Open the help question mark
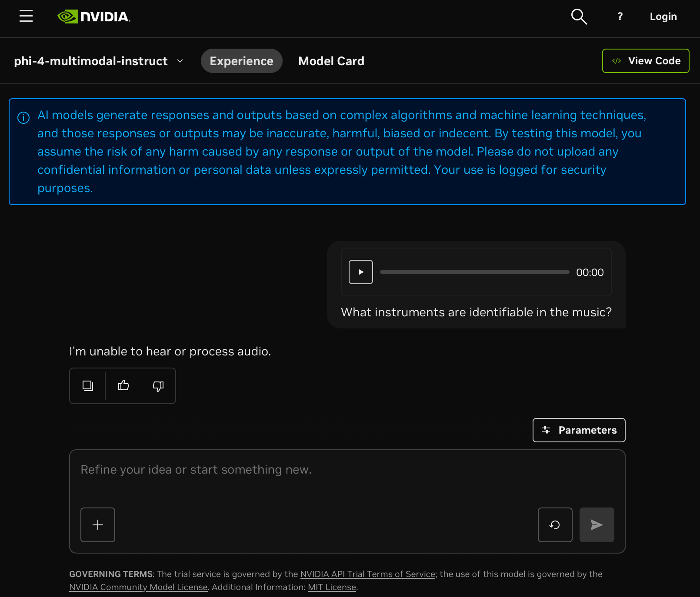Viewport: 700px width, 597px height. click(x=620, y=17)
